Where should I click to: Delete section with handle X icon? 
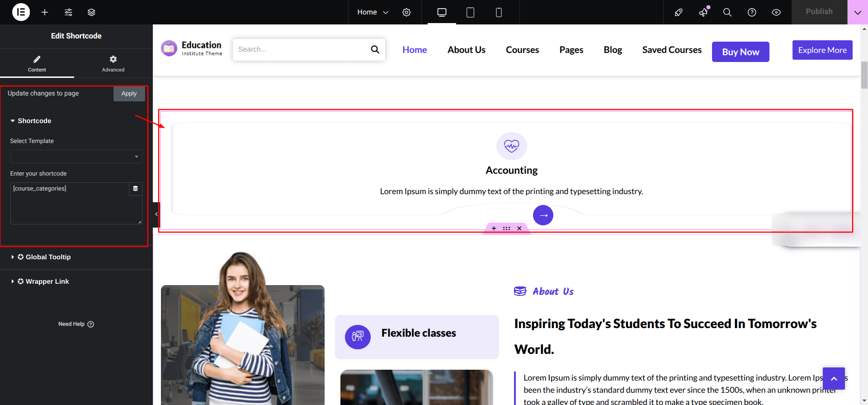pos(519,229)
